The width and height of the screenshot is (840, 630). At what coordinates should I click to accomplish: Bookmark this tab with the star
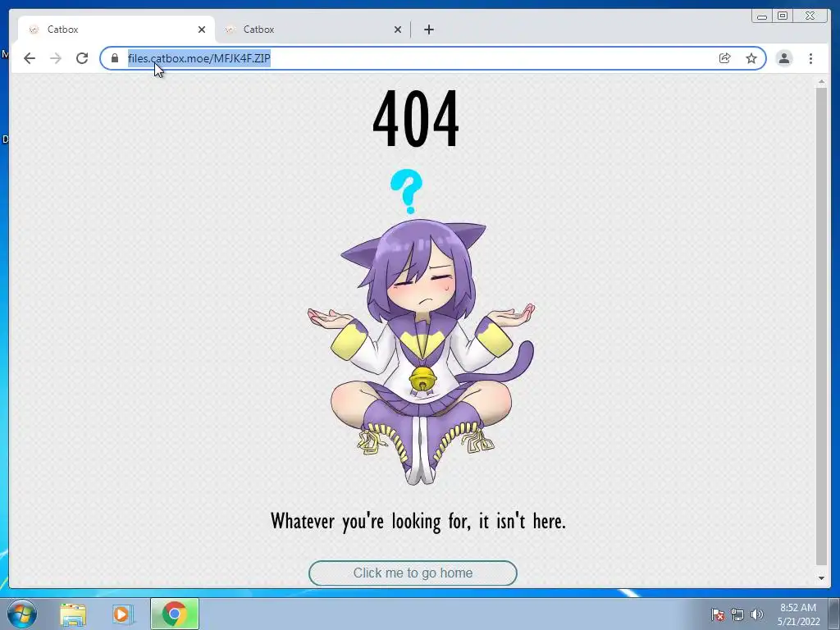(x=751, y=58)
